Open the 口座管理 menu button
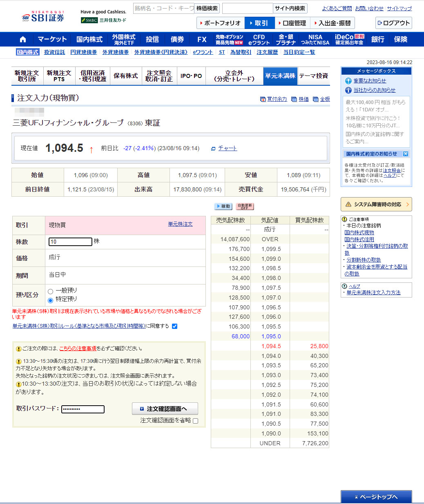Image resolution: width=424 pixels, height=504 pixels. [x=292, y=23]
